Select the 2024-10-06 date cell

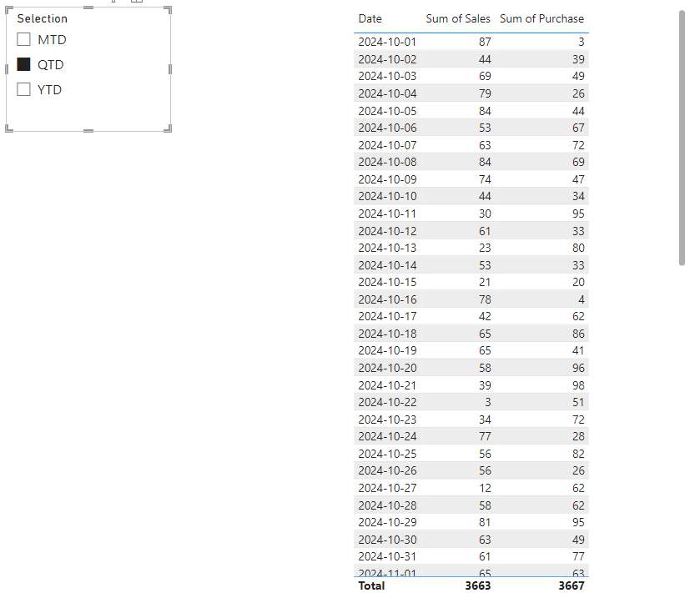pyautogui.click(x=387, y=128)
